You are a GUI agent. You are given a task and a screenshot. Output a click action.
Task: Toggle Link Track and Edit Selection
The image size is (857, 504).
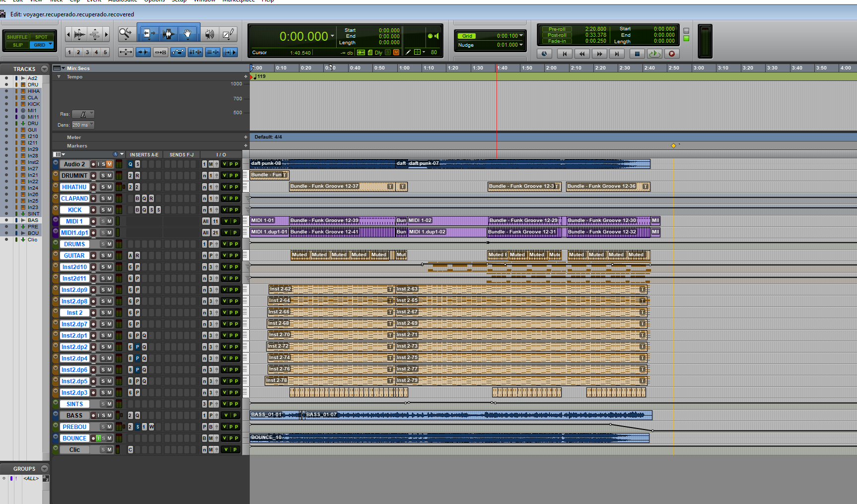pyautogui.click(x=213, y=52)
